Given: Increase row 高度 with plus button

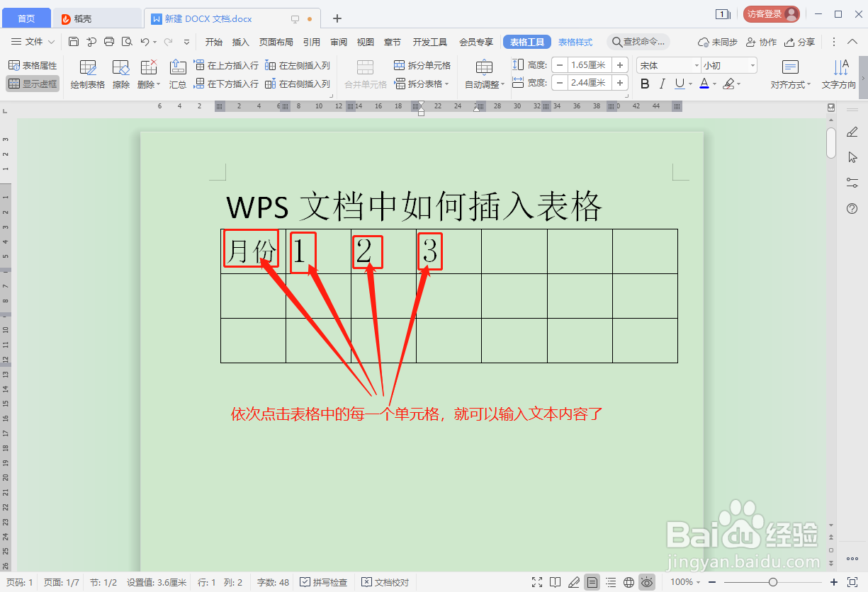Looking at the screenshot, I should pyautogui.click(x=621, y=65).
